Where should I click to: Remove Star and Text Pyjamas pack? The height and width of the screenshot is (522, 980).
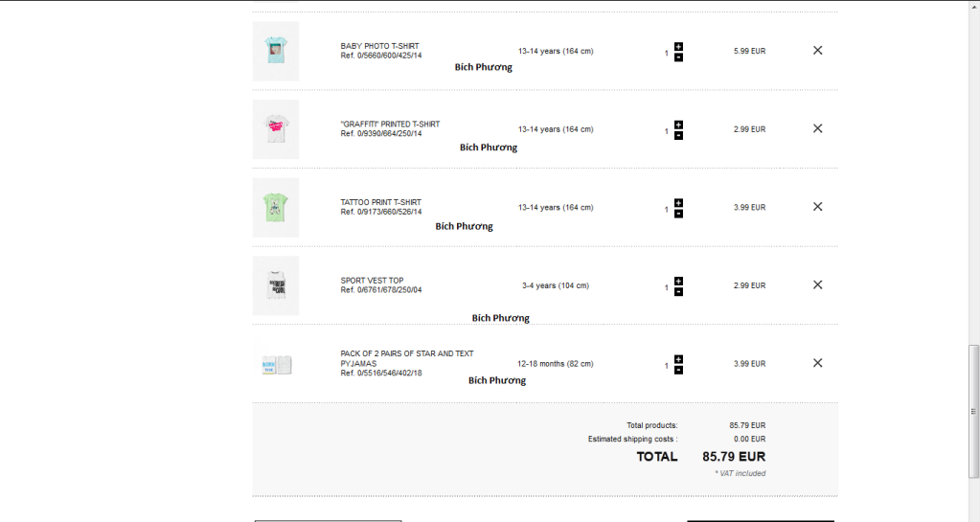(x=817, y=363)
